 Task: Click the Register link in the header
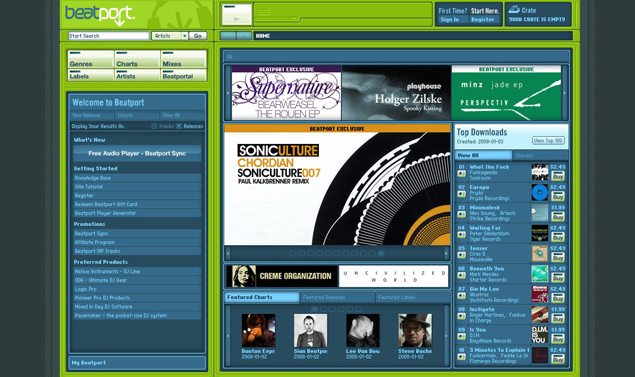(482, 19)
